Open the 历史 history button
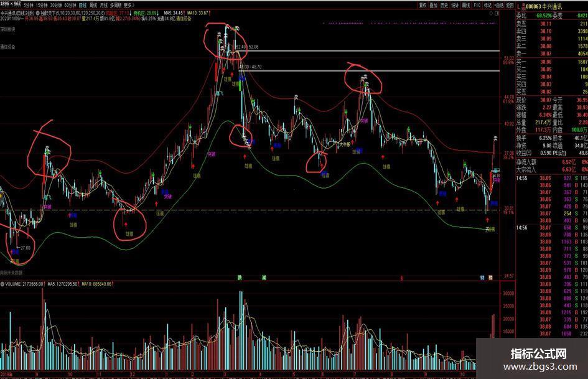This screenshot has width=588, height=379. tap(444, 5)
